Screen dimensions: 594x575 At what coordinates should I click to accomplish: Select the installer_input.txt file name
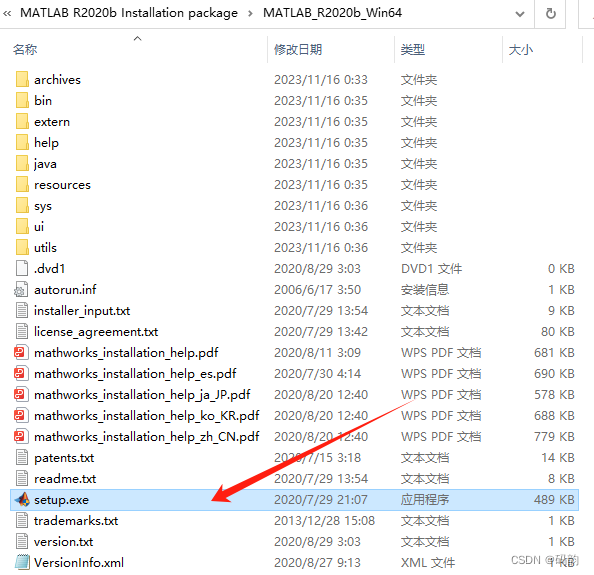click(x=82, y=311)
